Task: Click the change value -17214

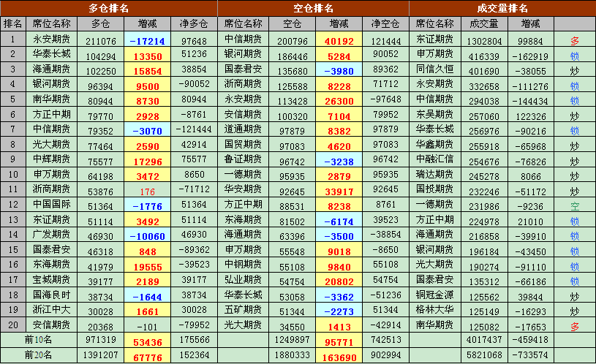Action: point(148,41)
